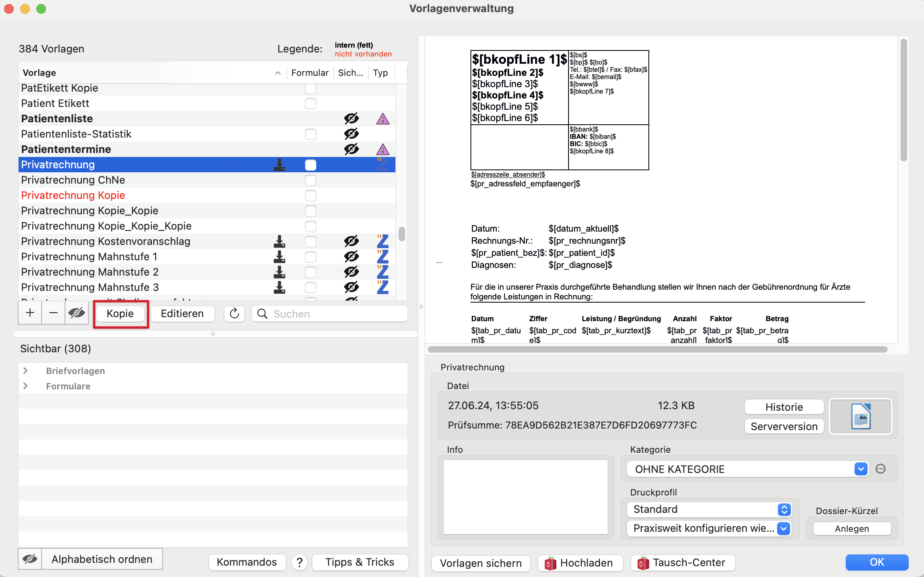This screenshot has height=577, width=924.
Task: Click the plus button to add template
Action: click(x=30, y=313)
